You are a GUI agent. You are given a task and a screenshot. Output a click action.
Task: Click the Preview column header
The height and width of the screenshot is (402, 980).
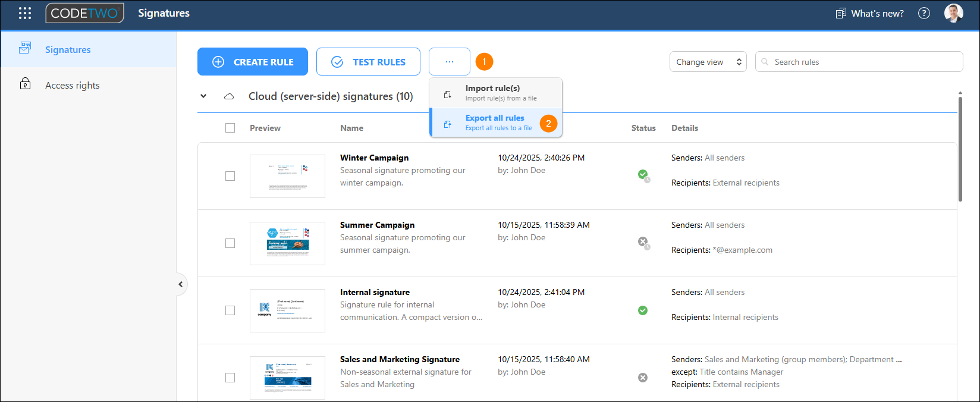(265, 128)
